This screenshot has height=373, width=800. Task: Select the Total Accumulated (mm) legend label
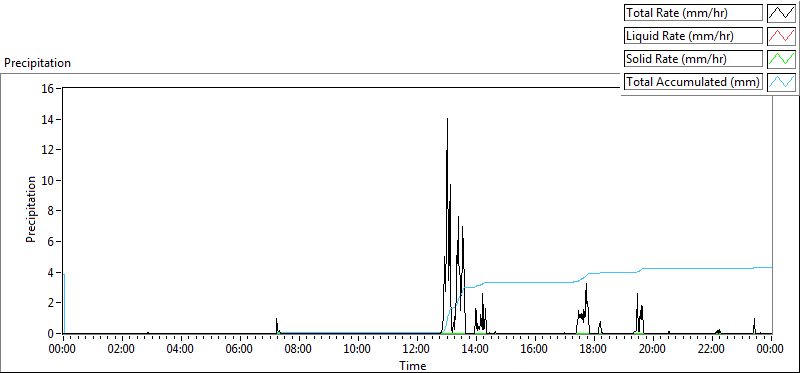693,82
